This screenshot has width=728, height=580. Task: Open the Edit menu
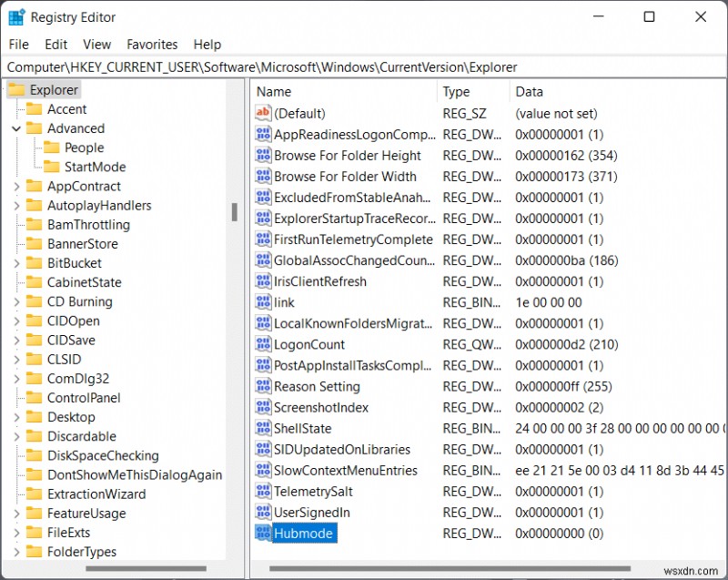point(56,45)
